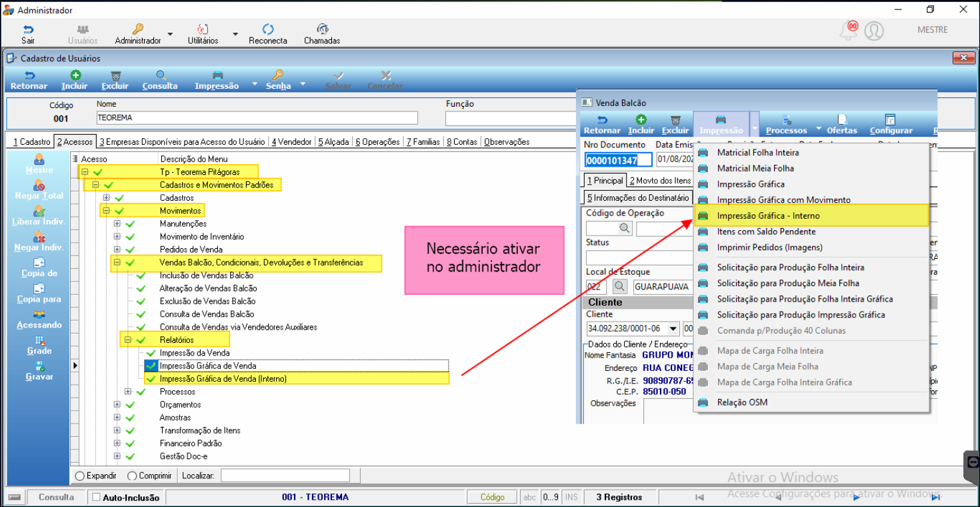Click the Copia de sidebar icon

(39, 263)
